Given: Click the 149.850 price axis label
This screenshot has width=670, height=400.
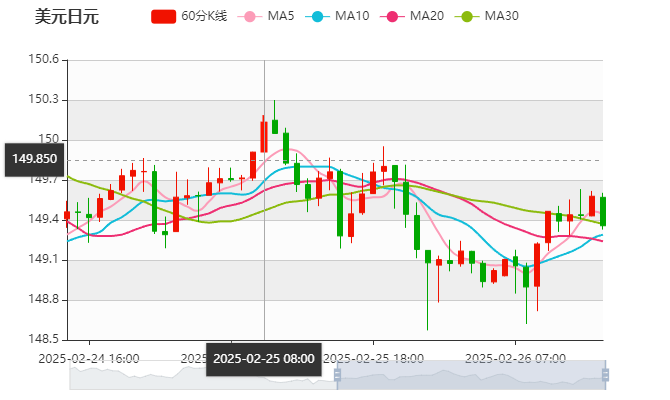Looking at the screenshot, I should tap(34, 159).
